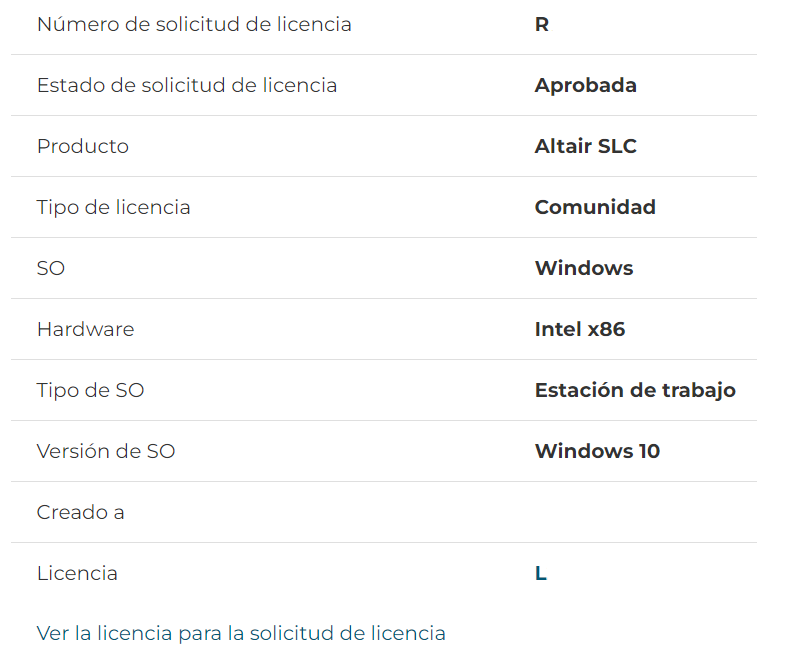Click the 'Altair SLC' product value
The width and height of the screenshot is (785, 663).
[x=585, y=146]
